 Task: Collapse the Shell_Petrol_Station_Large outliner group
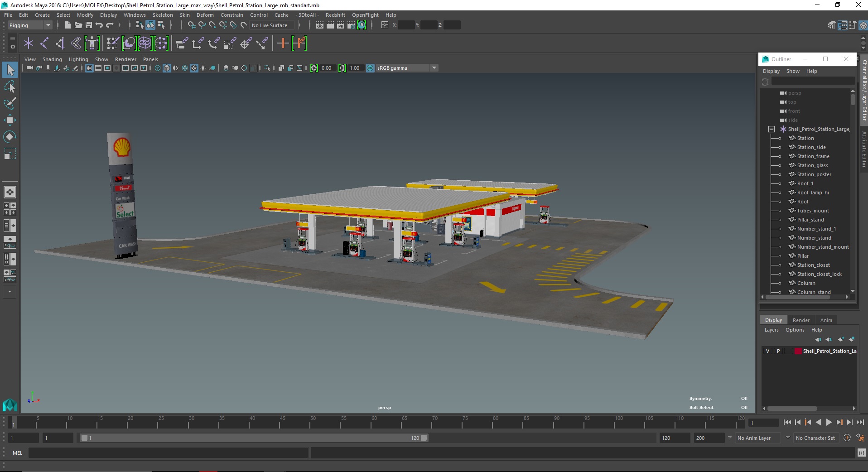771,129
